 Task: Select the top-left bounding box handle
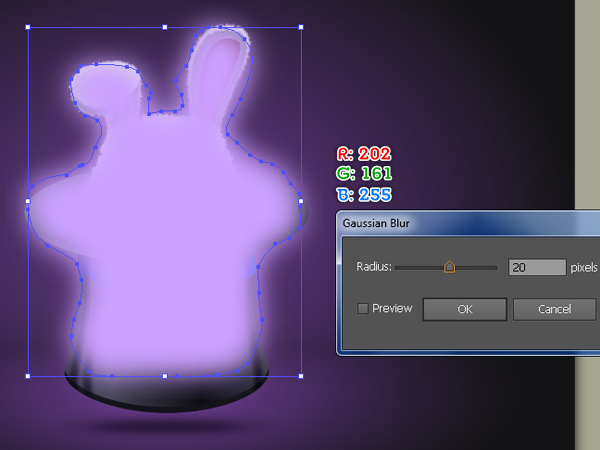coord(28,27)
